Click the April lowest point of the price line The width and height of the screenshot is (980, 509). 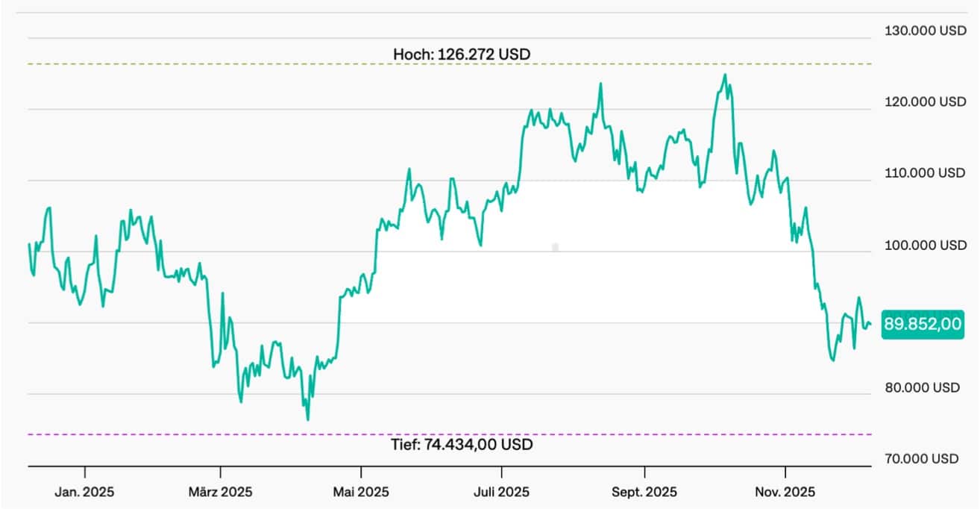tap(307, 419)
